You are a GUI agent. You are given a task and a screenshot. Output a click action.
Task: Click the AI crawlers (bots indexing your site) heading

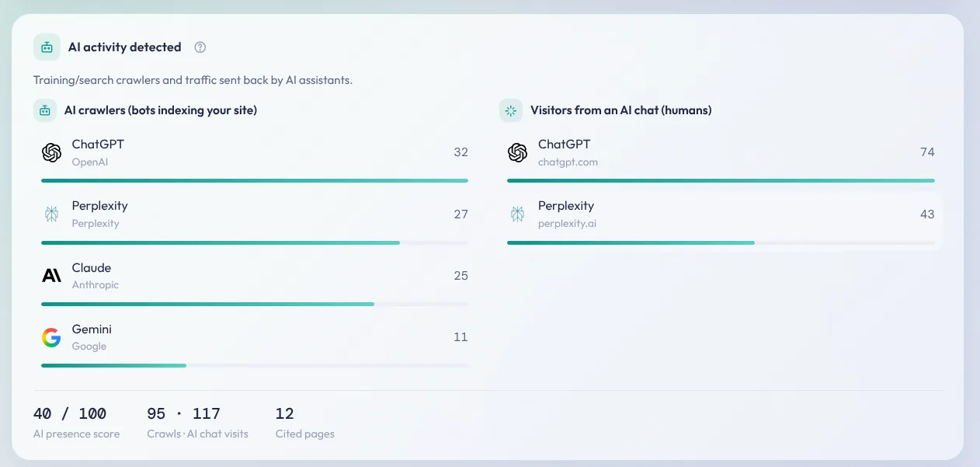click(x=161, y=110)
